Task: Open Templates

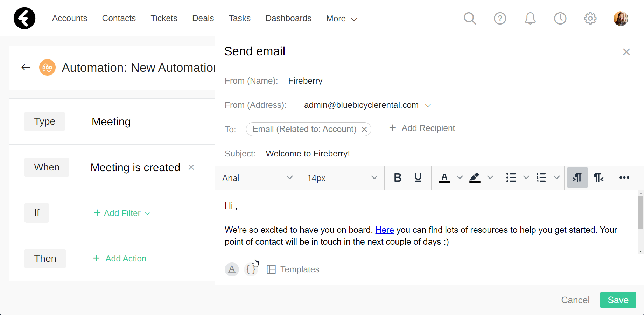Action: coord(293,269)
